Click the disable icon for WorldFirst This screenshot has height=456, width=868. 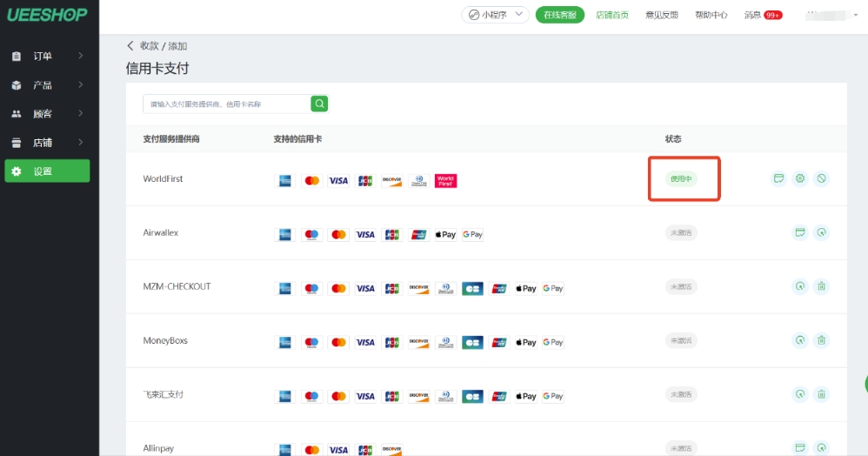click(822, 179)
